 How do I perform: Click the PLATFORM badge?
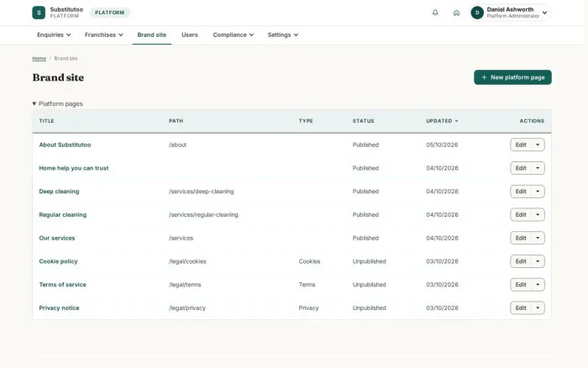(109, 13)
